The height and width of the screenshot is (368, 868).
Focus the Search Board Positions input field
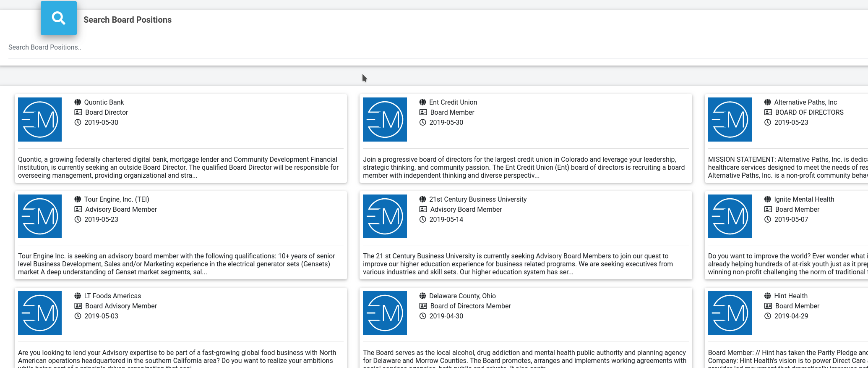tap(438, 47)
